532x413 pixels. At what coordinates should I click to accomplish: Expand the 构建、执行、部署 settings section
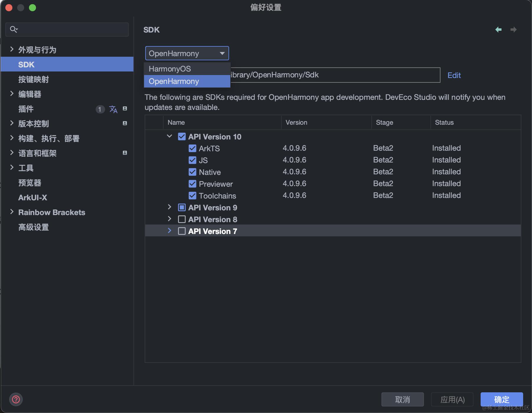(x=12, y=138)
